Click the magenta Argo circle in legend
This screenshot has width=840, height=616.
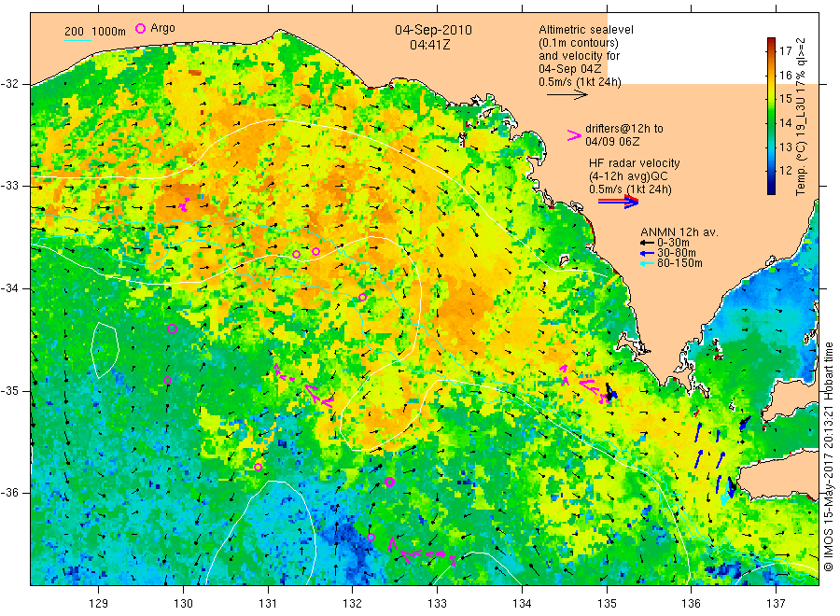[x=140, y=28]
